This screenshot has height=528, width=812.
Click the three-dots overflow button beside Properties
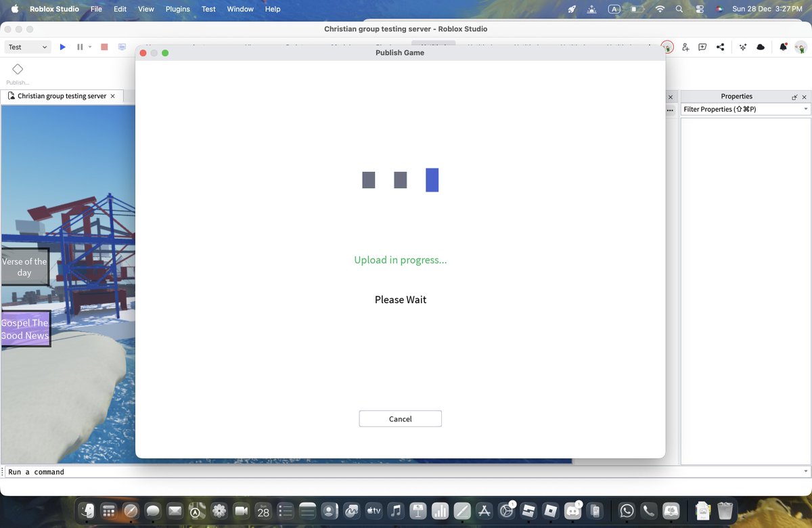tap(670, 110)
